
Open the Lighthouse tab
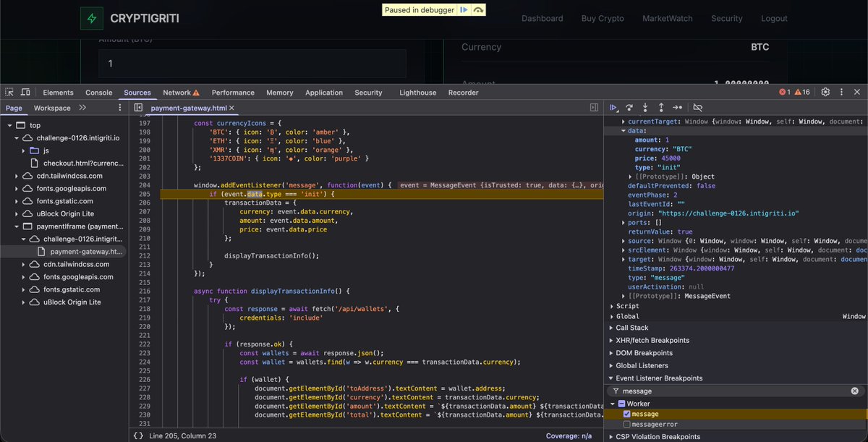point(418,93)
